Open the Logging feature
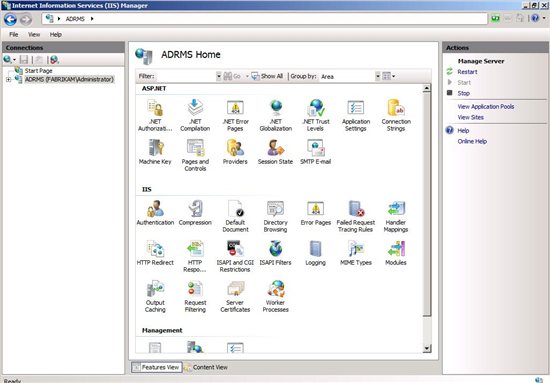 click(316, 253)
